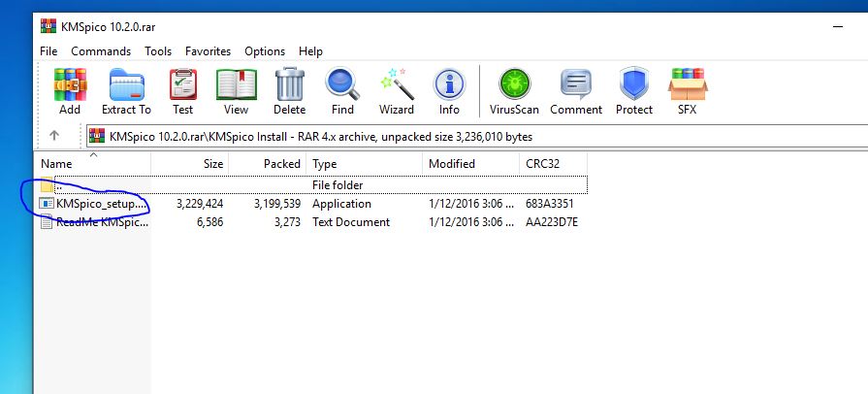The image size is (868, 394).
Task: Open the Commands menu
Action: tap(101, 51)
